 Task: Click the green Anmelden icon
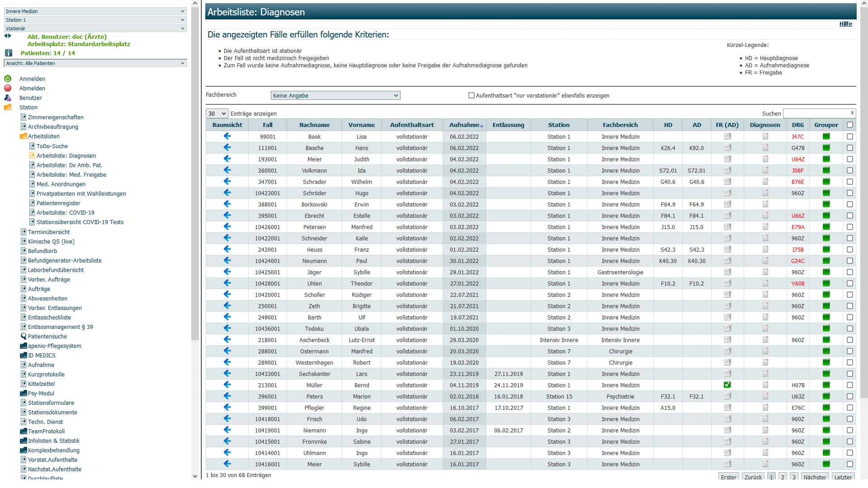[x=8, y=79]
